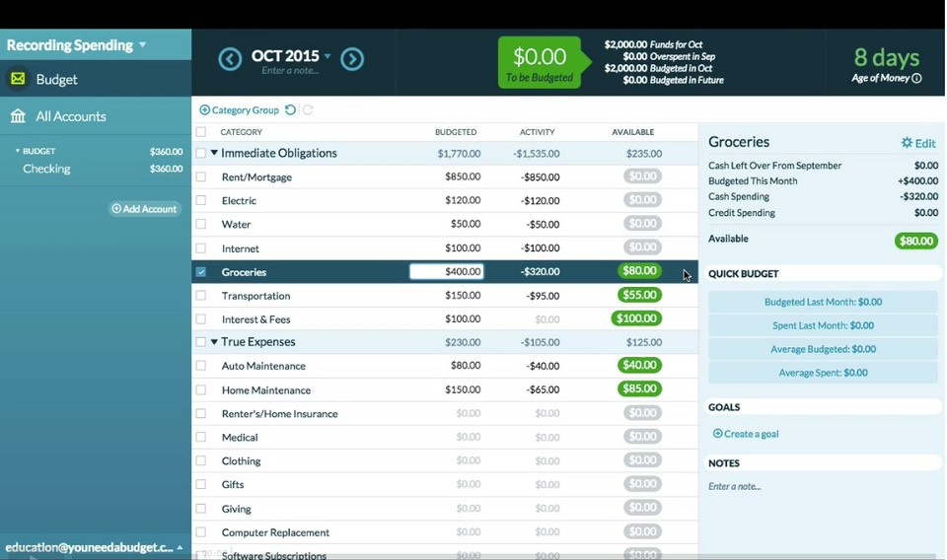
Task: Check the Auto Maintenance checkbox
Action: pos(201,366)
